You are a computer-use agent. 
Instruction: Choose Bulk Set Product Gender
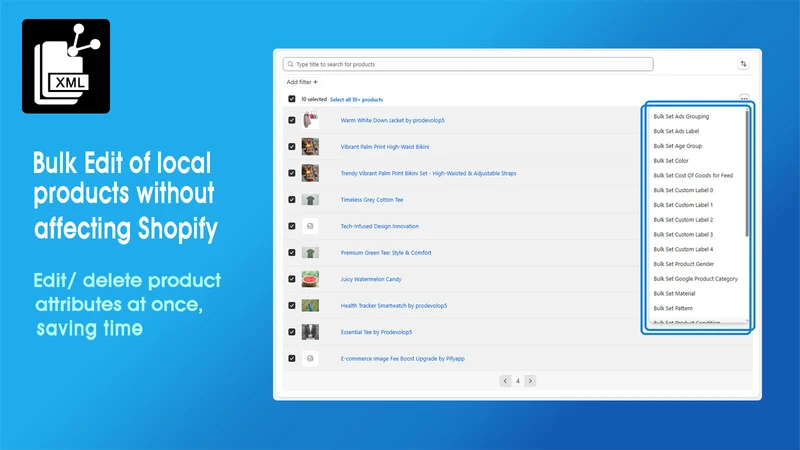[684, 264]
